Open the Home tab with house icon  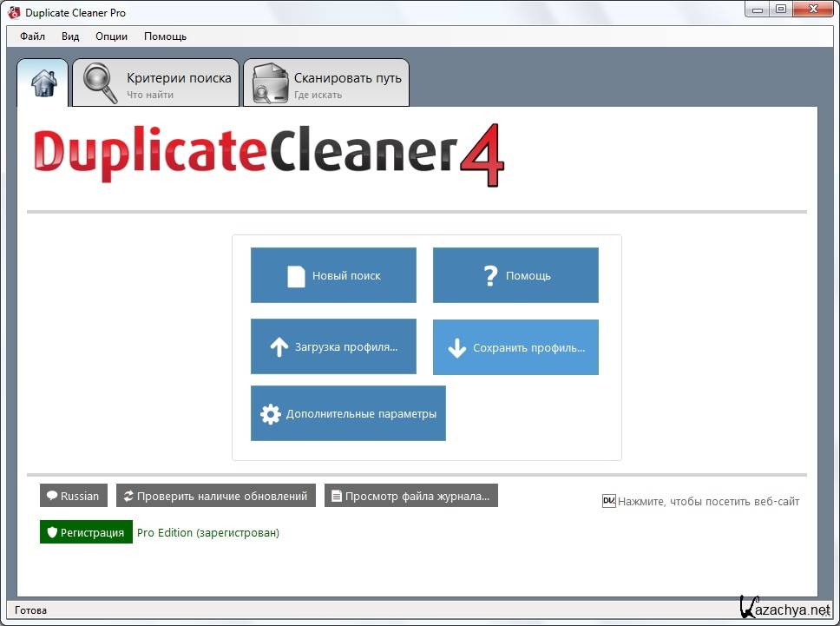(x=43, y=83)
